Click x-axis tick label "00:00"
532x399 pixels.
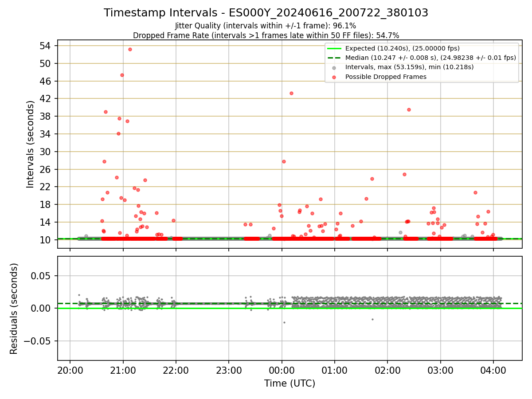click(x=282, y=370)
